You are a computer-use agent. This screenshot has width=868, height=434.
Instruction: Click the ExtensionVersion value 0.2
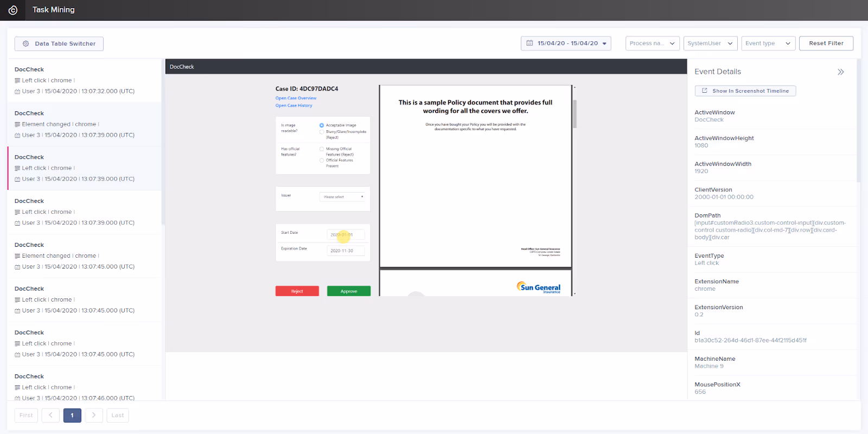[x=699, y=315]
